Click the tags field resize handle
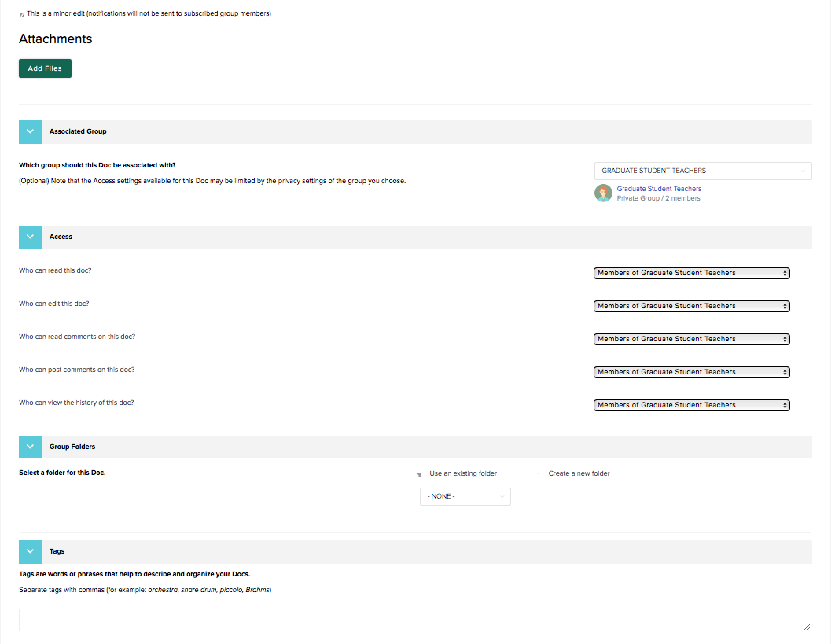This screenshot has height=644, width=835. click(x=807, y=627)
